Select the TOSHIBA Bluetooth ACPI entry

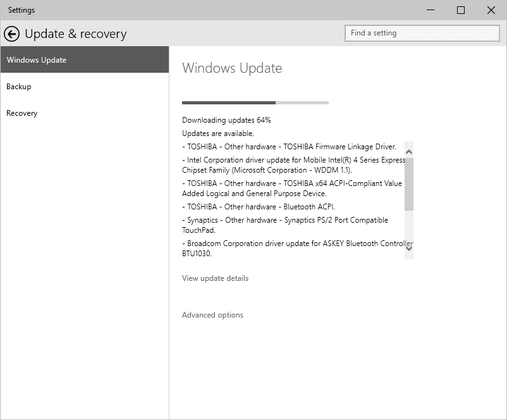point(259,207)
